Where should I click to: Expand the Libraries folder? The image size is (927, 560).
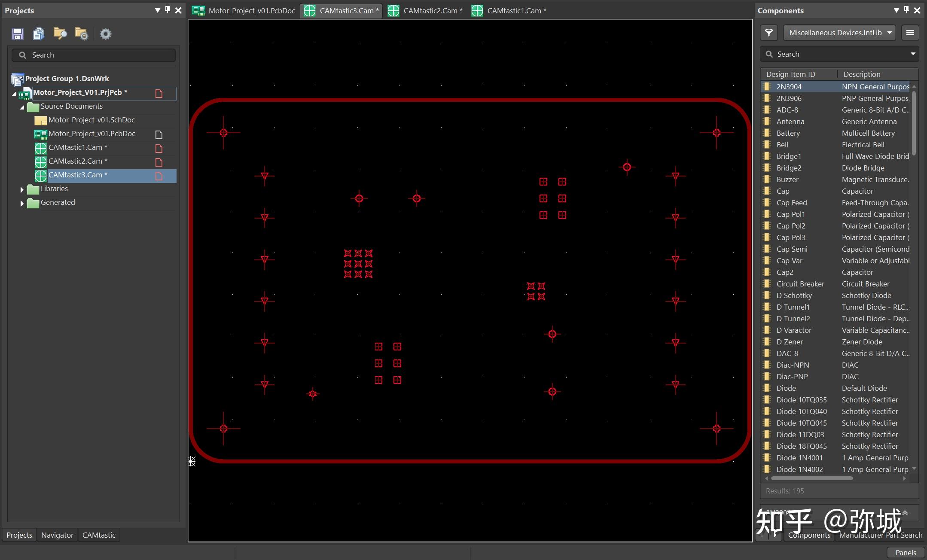(x=22, y=189)
